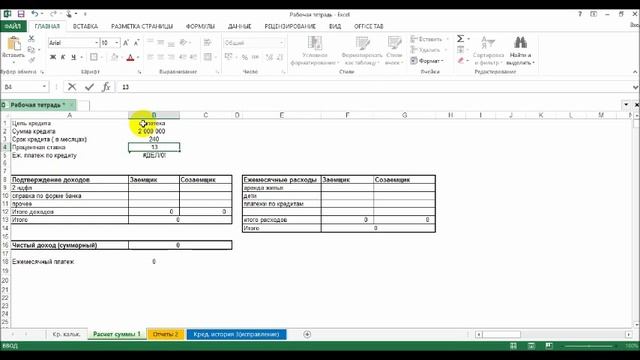
Task: Insert AutoSum with the sigma icon
Action: 460,39
